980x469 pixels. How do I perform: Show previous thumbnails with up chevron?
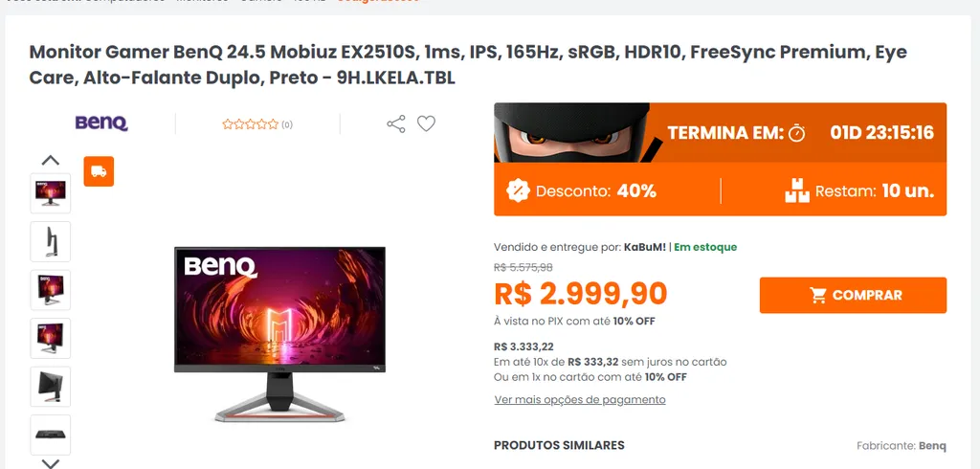pos(51,160)
